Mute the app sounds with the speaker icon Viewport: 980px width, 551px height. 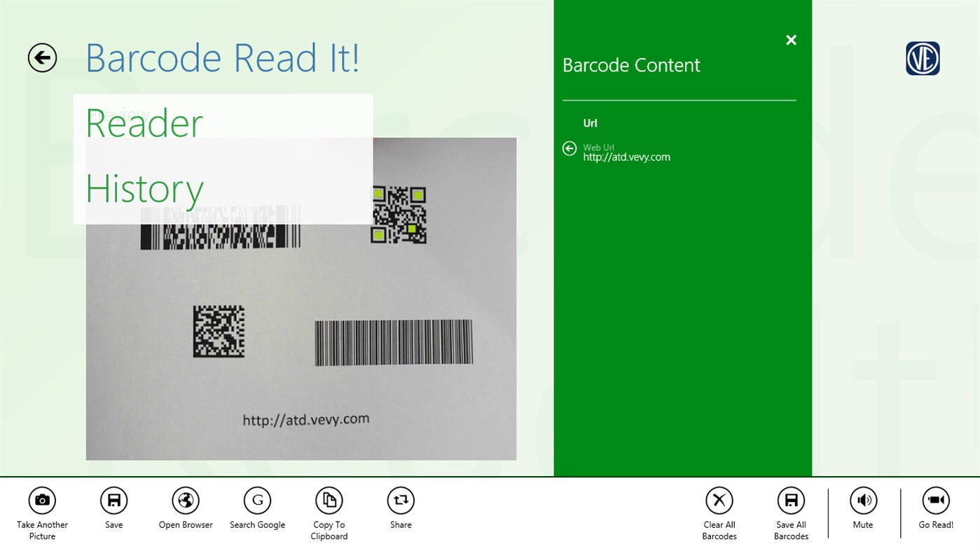pyautogui.click(x=863, y=500)
